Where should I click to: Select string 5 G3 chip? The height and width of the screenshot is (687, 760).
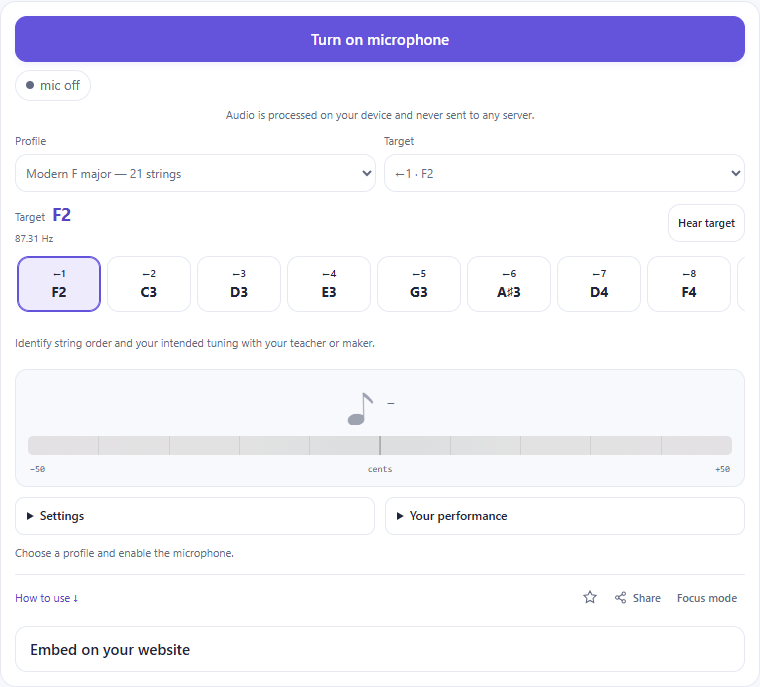[x=419, y=284]
